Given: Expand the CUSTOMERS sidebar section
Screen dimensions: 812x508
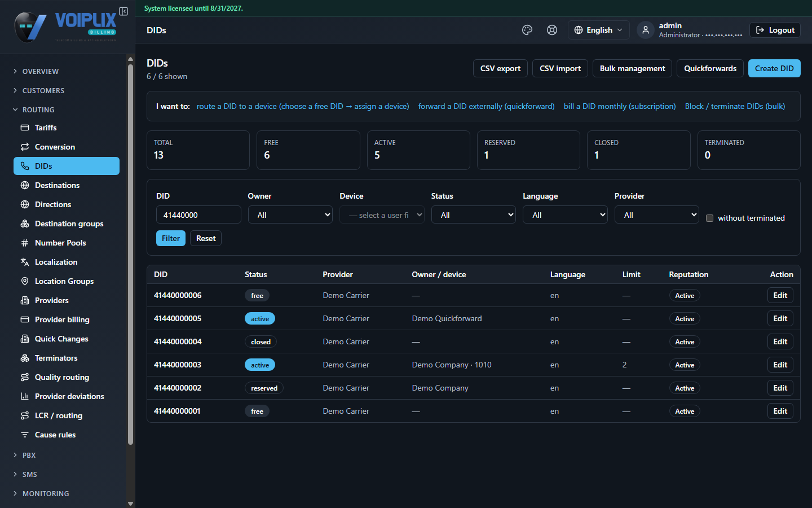Looking at the screenshot, I should pyautogui.click(x=67, y=90).
